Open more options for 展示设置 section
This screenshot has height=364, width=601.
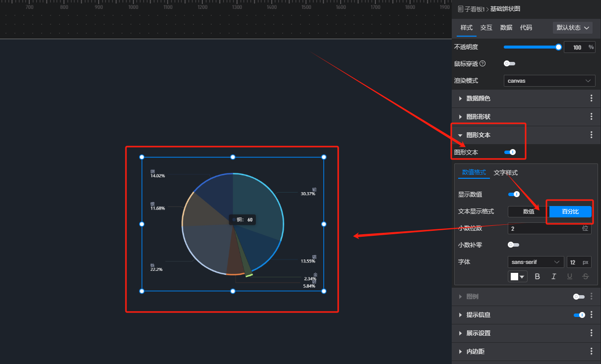tap(591, 333)
